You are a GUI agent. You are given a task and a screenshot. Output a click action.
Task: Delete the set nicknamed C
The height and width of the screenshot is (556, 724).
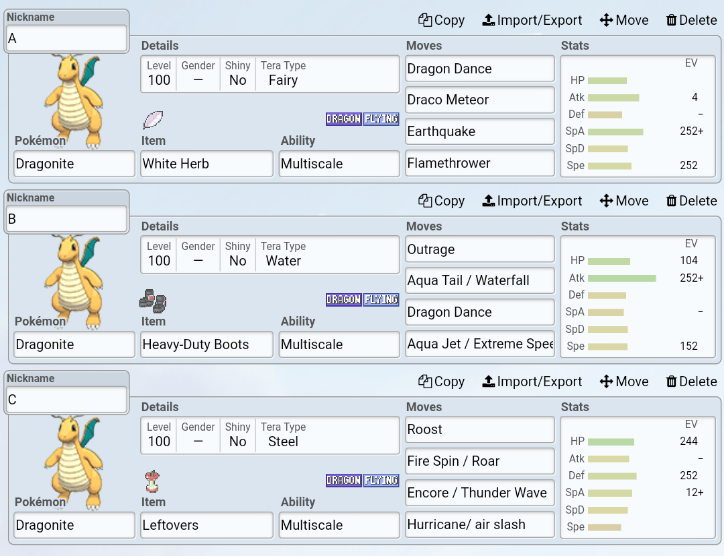click(x=691, y=381)
